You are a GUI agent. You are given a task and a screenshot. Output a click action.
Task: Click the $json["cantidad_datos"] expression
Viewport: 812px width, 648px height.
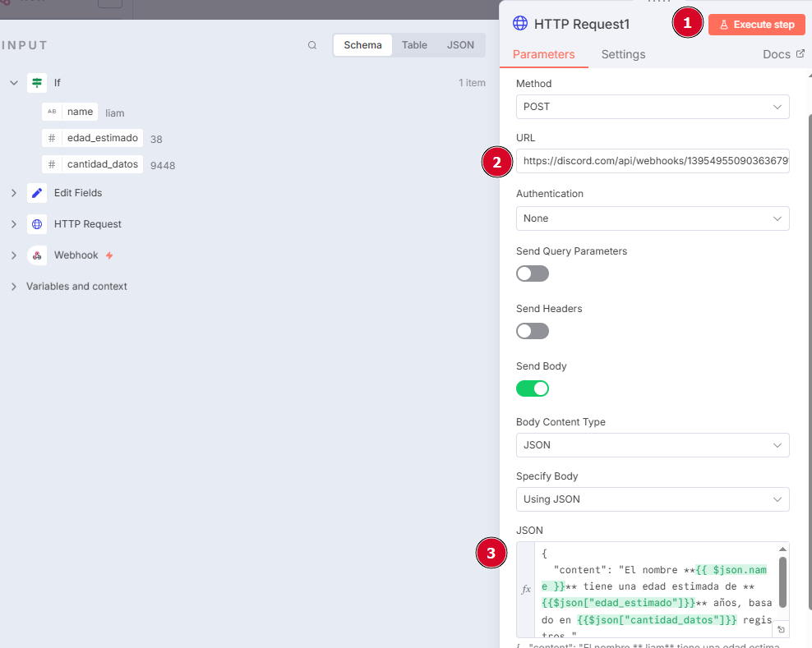(x=657, y=620)
